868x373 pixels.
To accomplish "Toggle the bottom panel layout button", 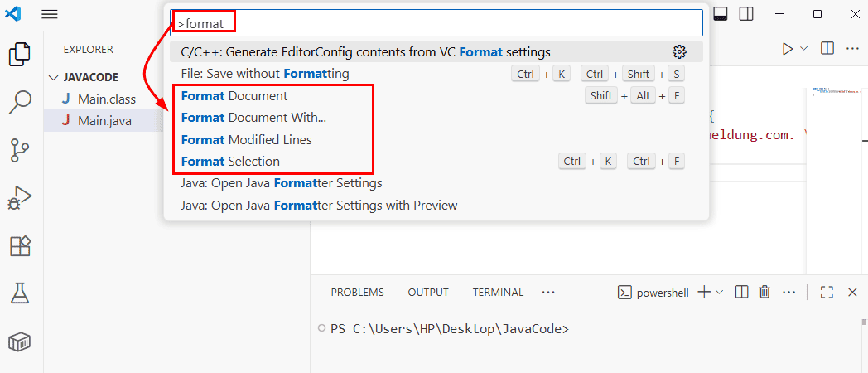I will pyautogui.click(x=721, y=13).
